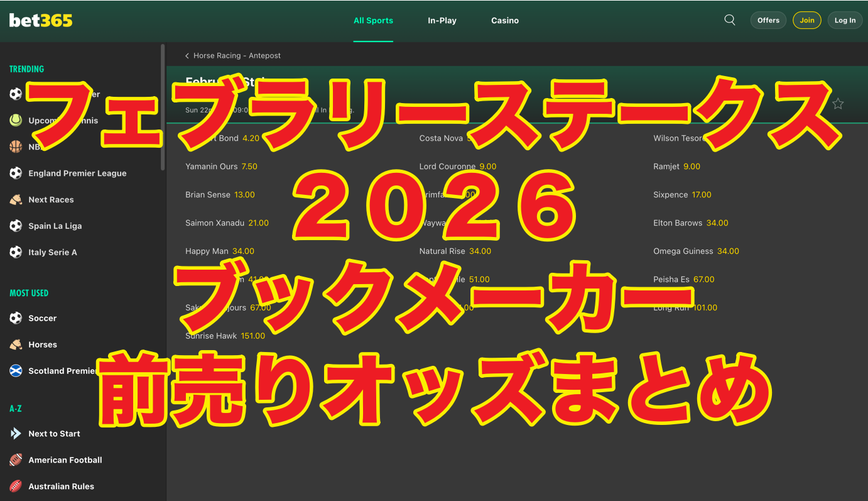Open Horses under Most Used

point(42,345)
